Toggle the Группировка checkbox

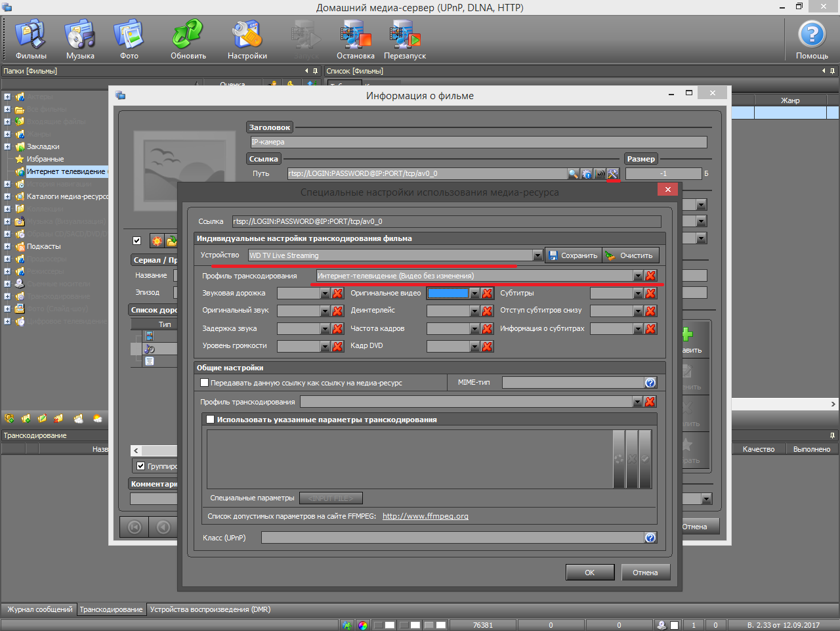(x=140, y=466)
